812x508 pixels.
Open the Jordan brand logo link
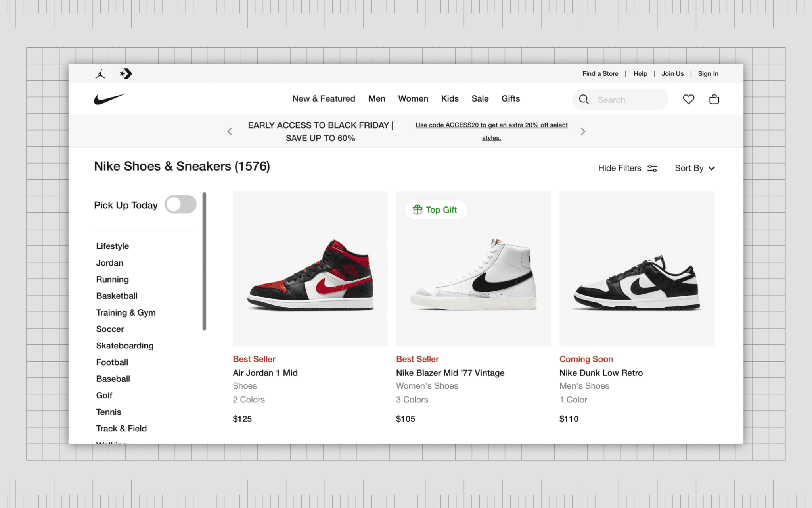coord(100,74)
